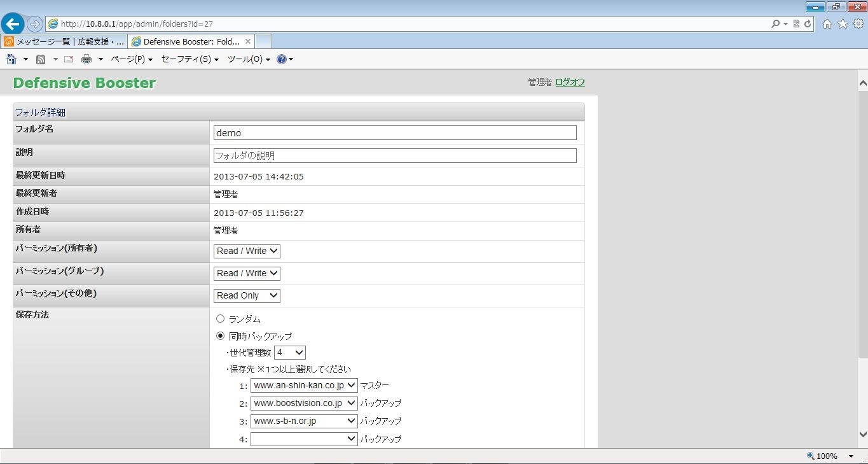Open destination 2 dropdown www.boostvision.co.jp
The height and width of the screenshot is (464, 868).
coord(304,403)
